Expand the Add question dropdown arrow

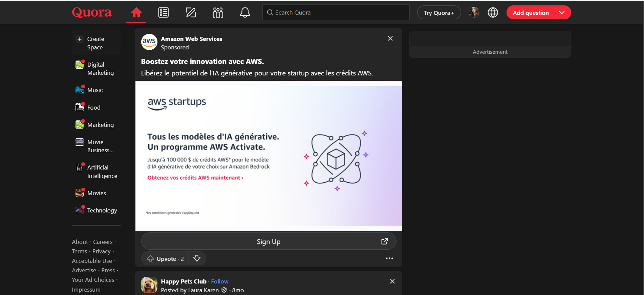pos(562,13)
